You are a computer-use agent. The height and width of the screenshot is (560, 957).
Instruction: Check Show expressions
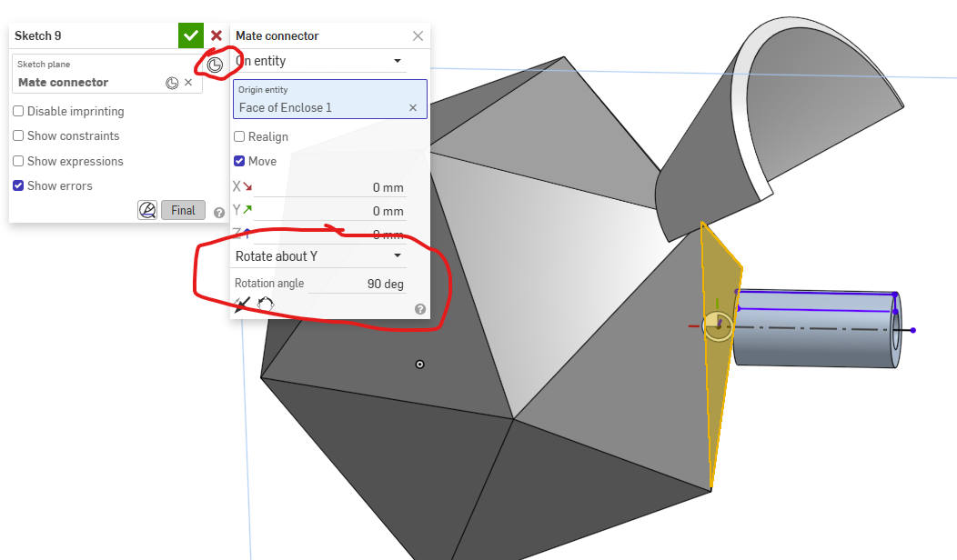[x=18, y=161]
